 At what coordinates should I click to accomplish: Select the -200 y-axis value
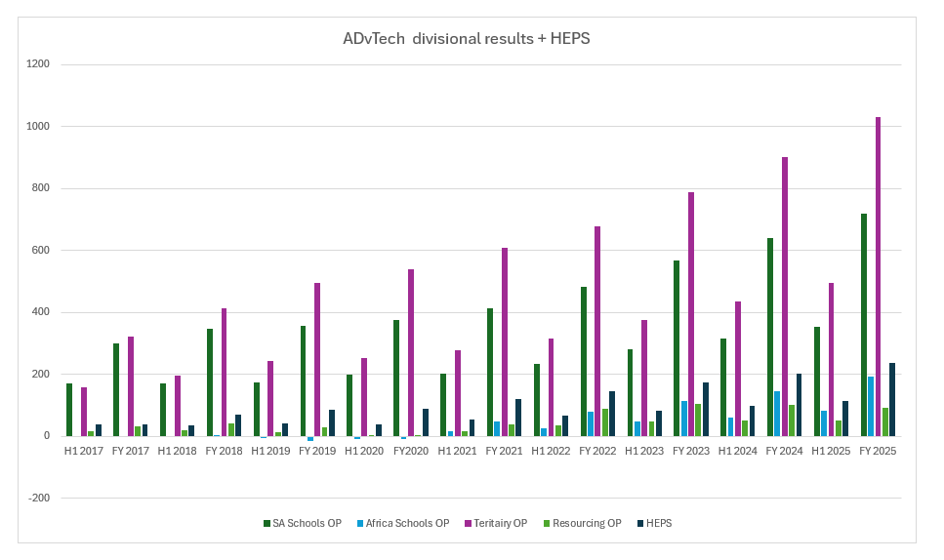[x=39, y=498]
